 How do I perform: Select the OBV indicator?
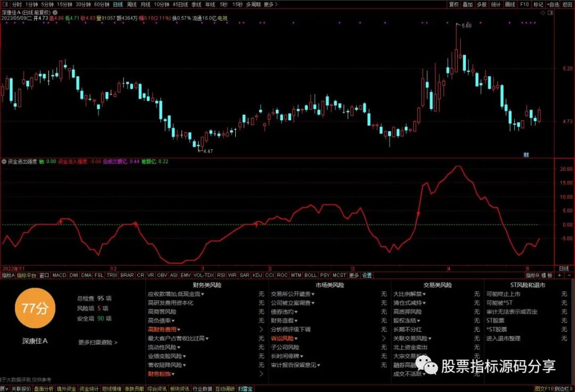(x=162, y=275)
